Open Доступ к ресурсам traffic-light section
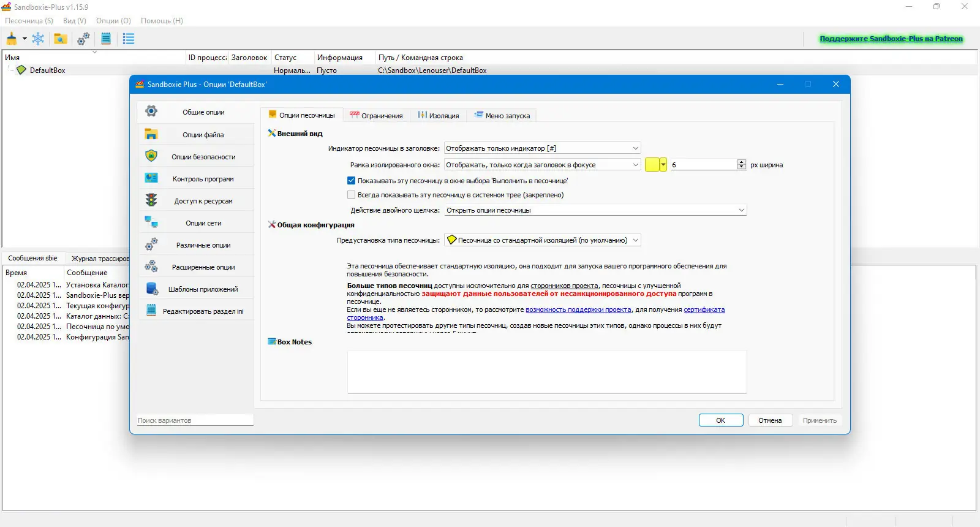The image size is (980, 527). [x=196, y=200]
